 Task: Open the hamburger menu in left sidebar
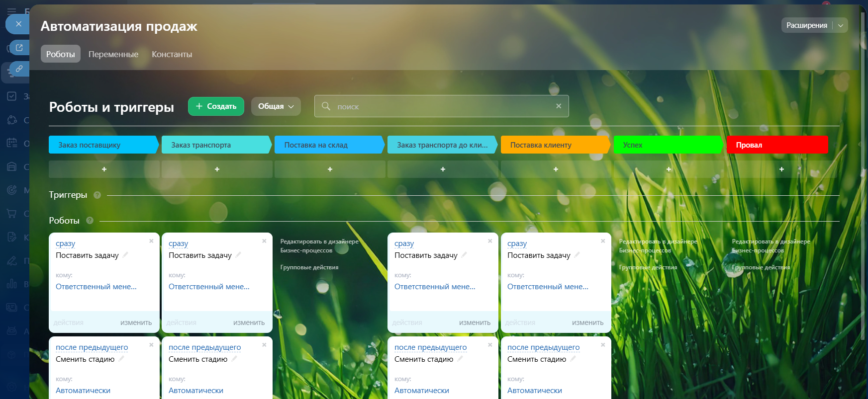(x=11, y=11)
